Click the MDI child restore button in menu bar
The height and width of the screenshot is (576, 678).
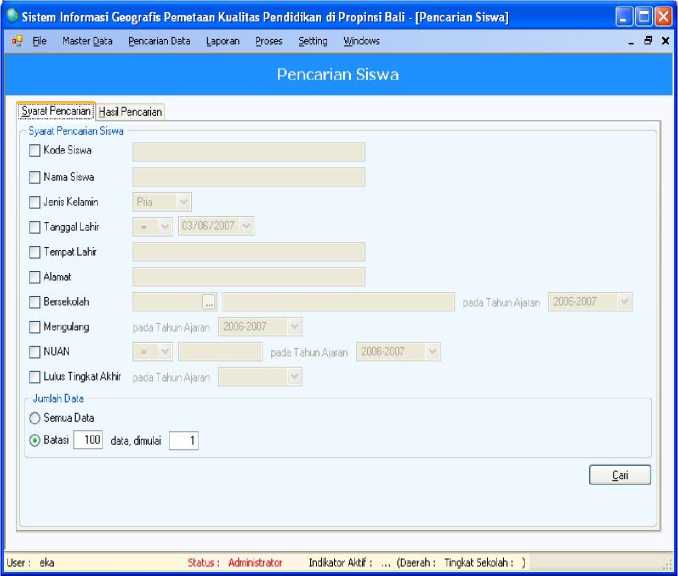point(649,41)
